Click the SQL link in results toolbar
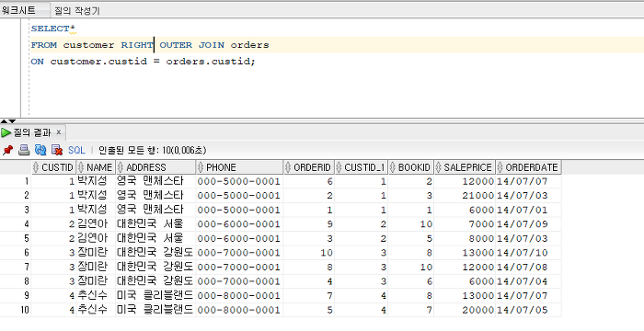 76,150
